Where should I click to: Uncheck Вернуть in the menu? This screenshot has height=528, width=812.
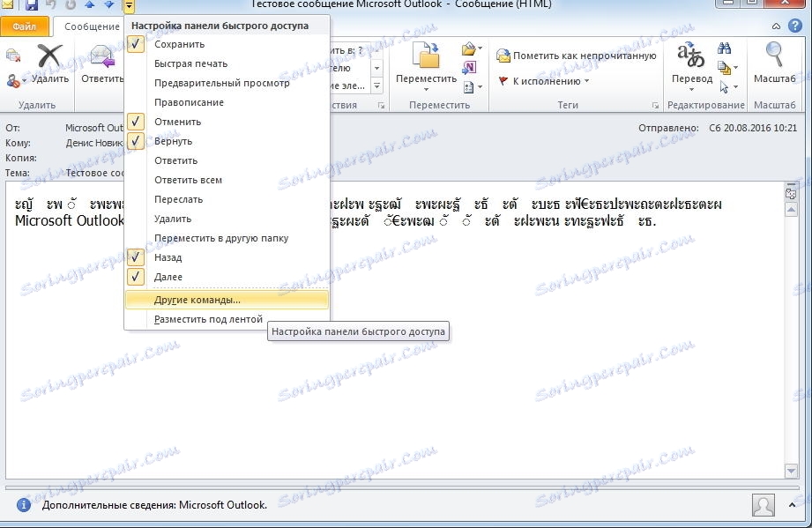pos(227,141)
